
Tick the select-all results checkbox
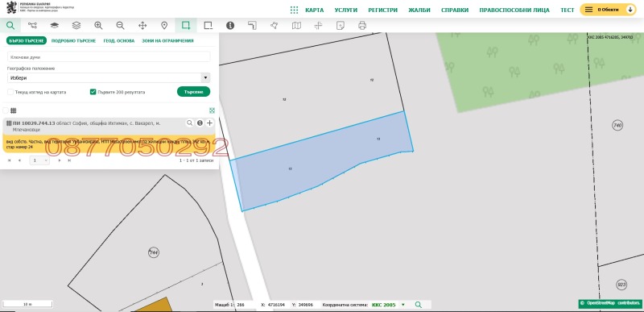(6, 110)
